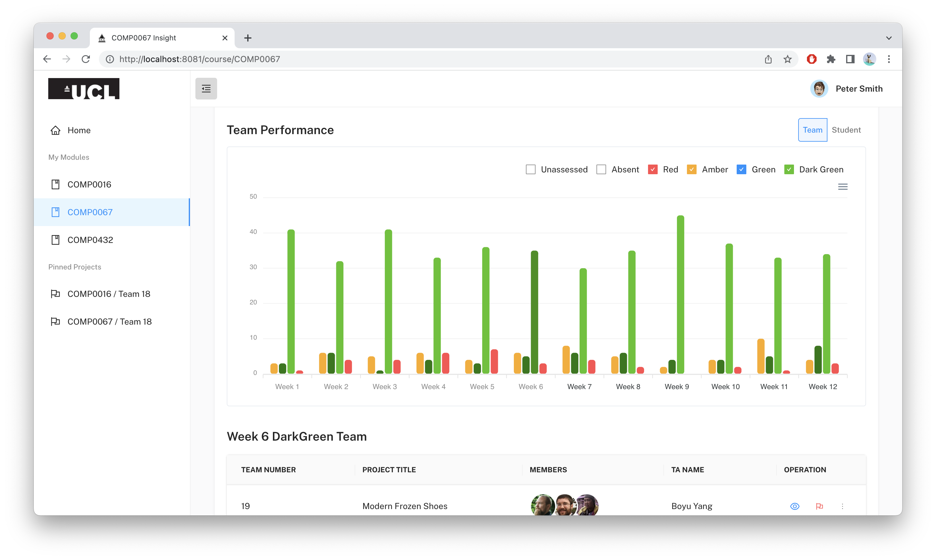This screenshot has width=936, height=560.
Task: Open Peter Smith user menu
Action: (x=846, y=89)
